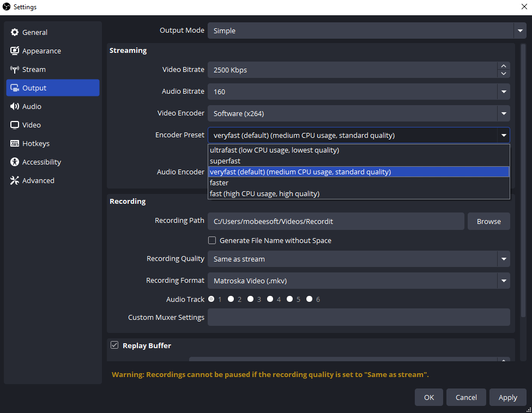Click the Apply button
This screenshot has width=532, height=413.
click(507, 397)
